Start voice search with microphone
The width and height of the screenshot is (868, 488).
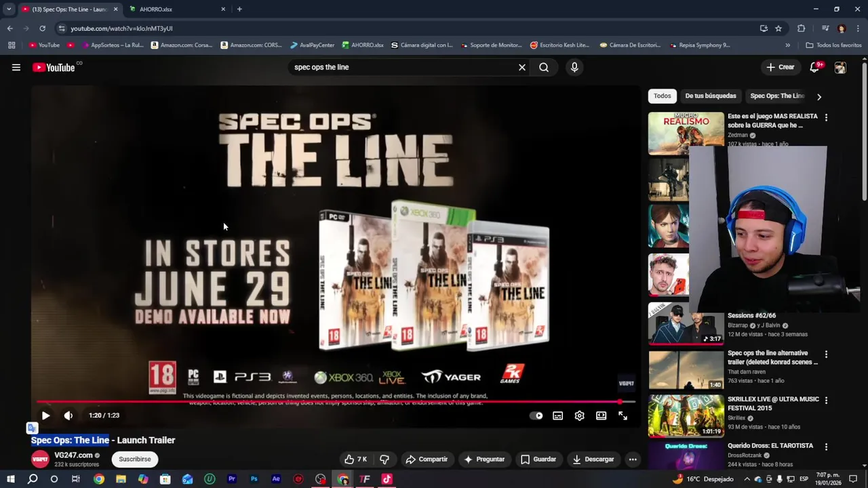coord(574,67)
